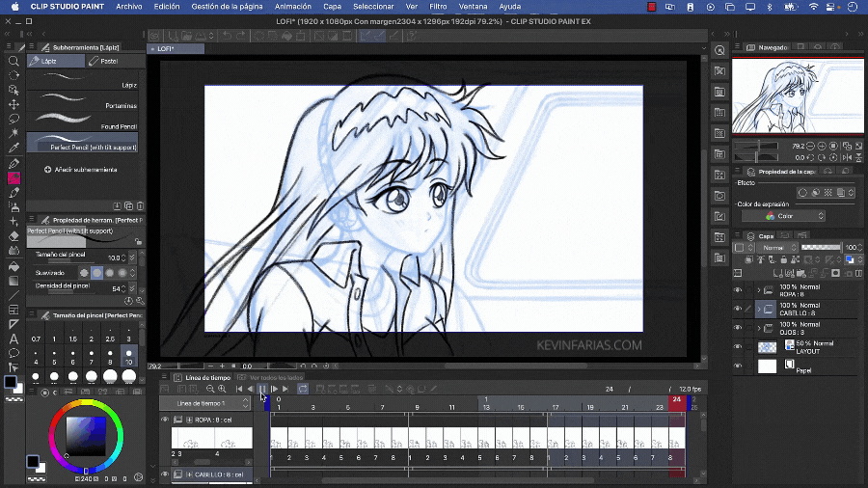Click the Redo arrow in command bar
This screenshot has width=868, height=488.
[x=240, y=36]
